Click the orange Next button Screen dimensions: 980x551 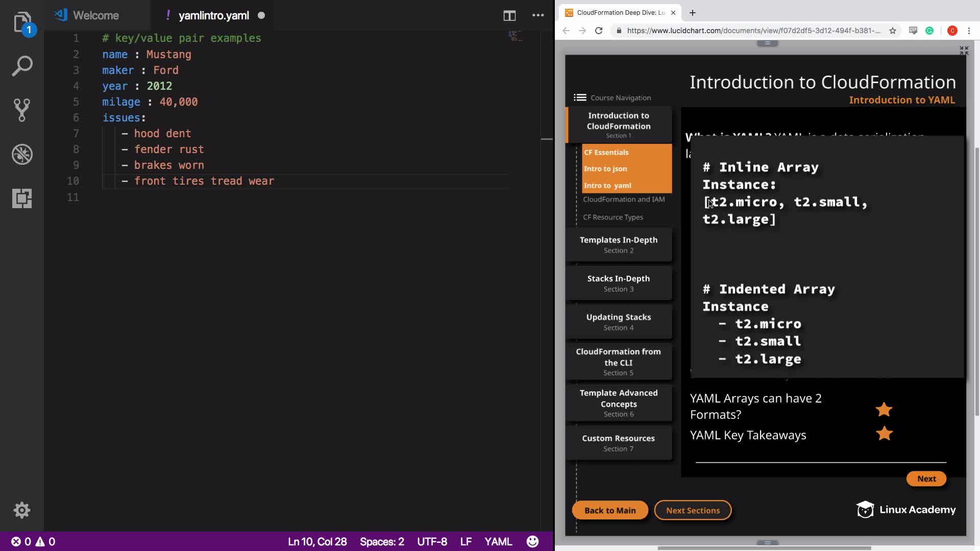tap(926, 479)
